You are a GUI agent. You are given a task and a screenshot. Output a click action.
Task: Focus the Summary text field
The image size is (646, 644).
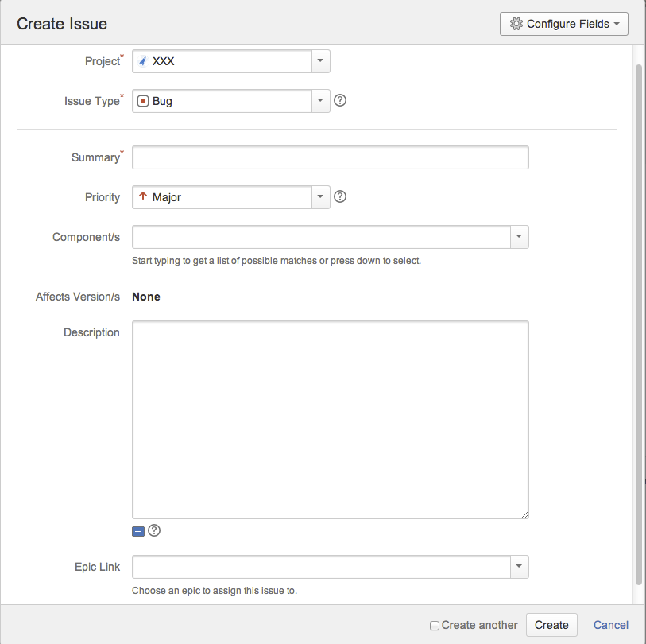click(x=330, y=157)
